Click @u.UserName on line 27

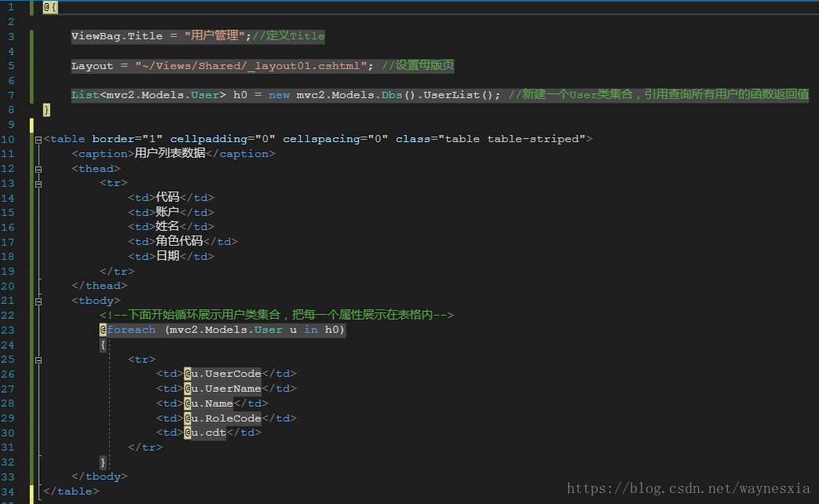[x=222, y=389]
